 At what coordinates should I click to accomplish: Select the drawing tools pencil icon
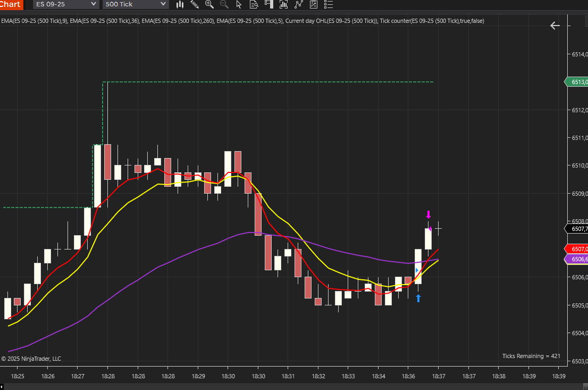[x=194, y=4]
